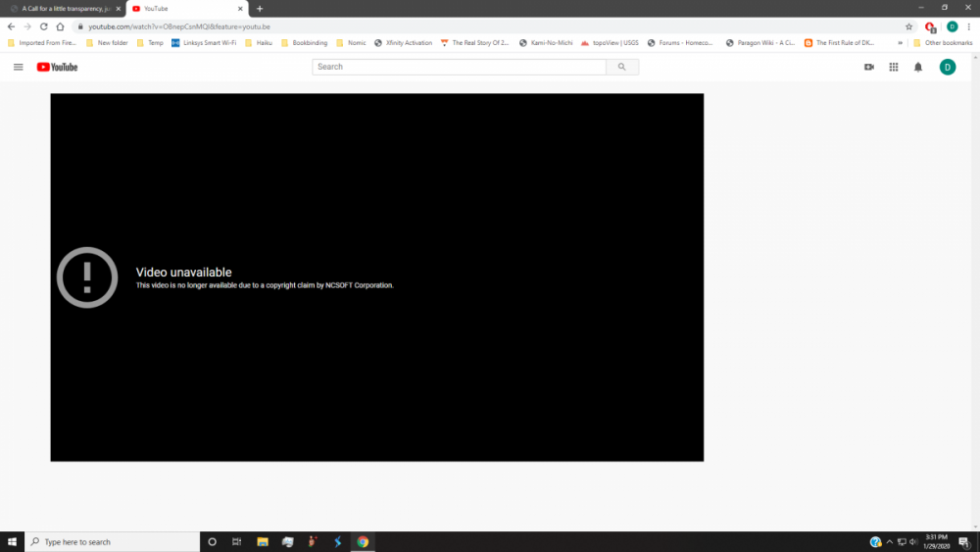Viewport: 980px width, 552px height.
Task: Open the Temp bookmark folder
Action: point(150,43)
